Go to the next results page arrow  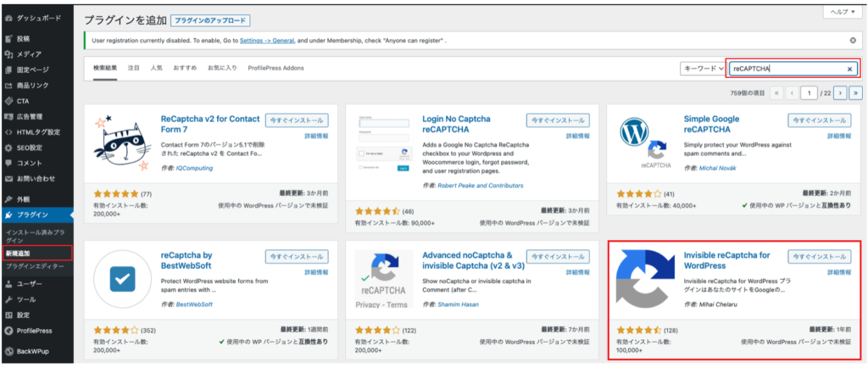click(x=841, y=93)
